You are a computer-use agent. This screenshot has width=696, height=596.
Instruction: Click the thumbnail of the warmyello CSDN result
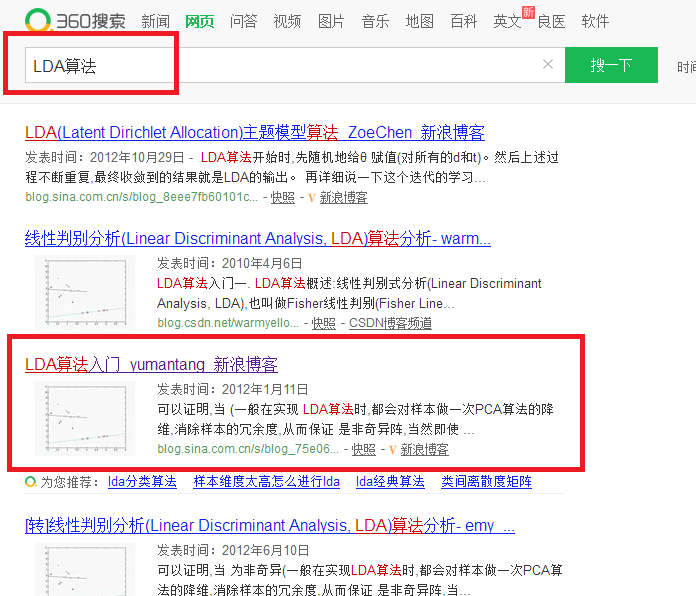(x=85, y=292)
